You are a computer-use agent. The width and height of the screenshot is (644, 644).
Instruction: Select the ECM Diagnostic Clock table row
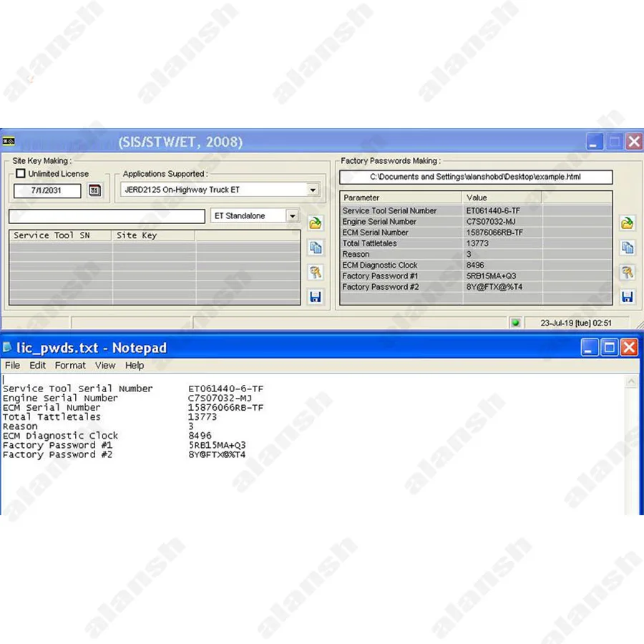tap(476, 265)
